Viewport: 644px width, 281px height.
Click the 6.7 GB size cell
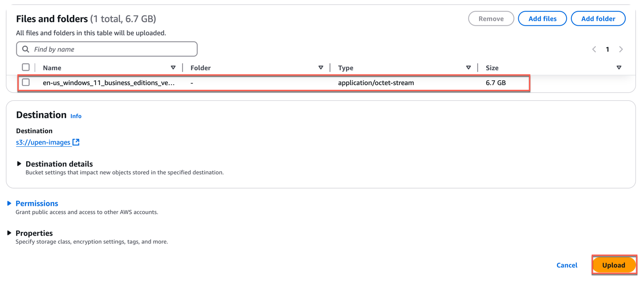point(496,83)
